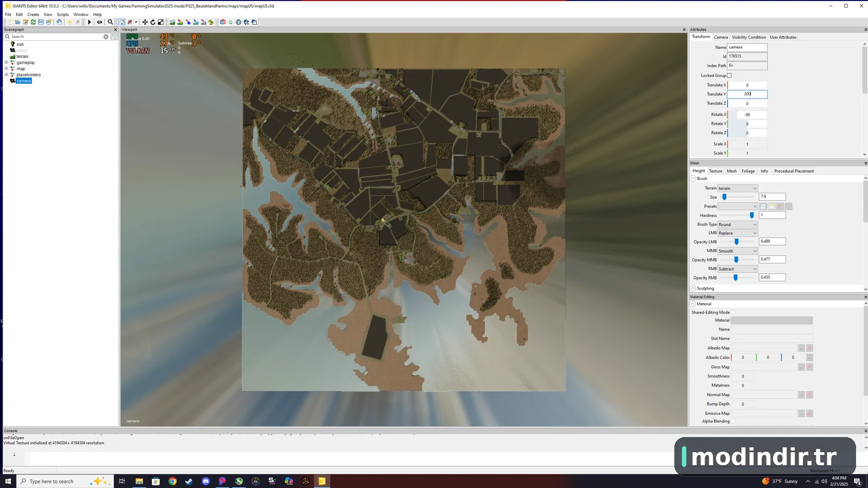Open Steam from the taskbar
The width and height of the screenshot is (868, 488).
coord(189,481)
